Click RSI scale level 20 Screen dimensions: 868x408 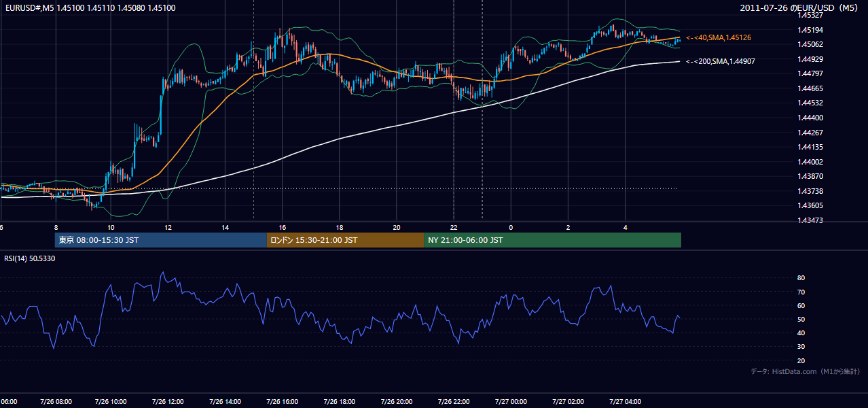pos(801,360)
